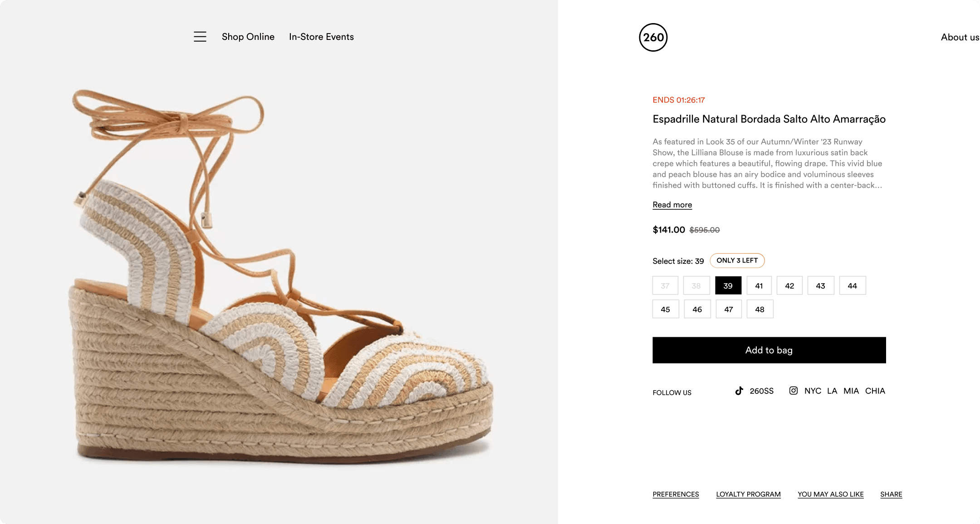This screenshot has width=980, height=524.
Task: Go to Shop Online
Action: [248, 37]
